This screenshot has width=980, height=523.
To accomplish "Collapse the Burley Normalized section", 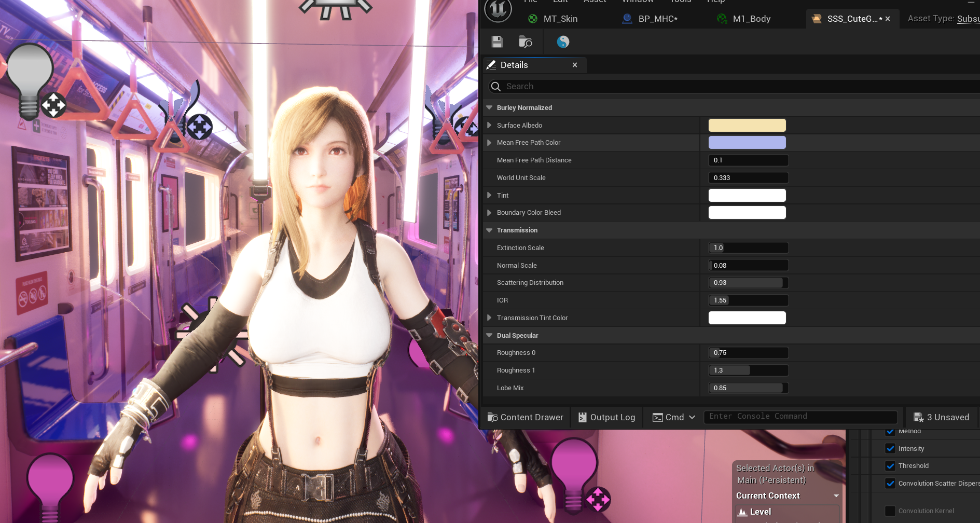I will click(x=489, y=107).
